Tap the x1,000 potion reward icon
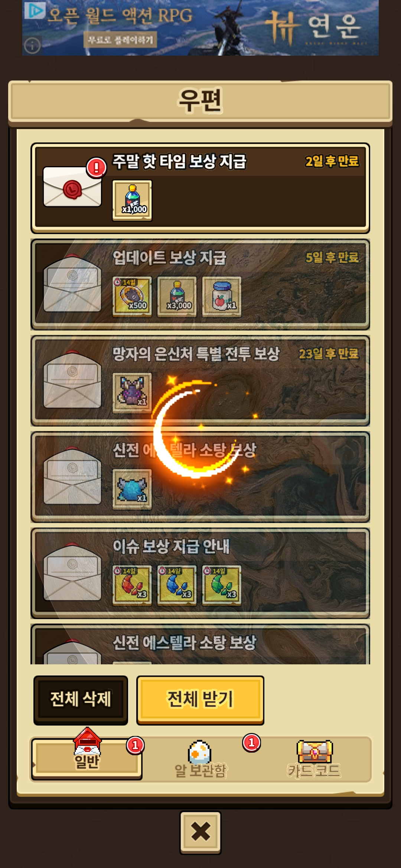 [132, 200]
